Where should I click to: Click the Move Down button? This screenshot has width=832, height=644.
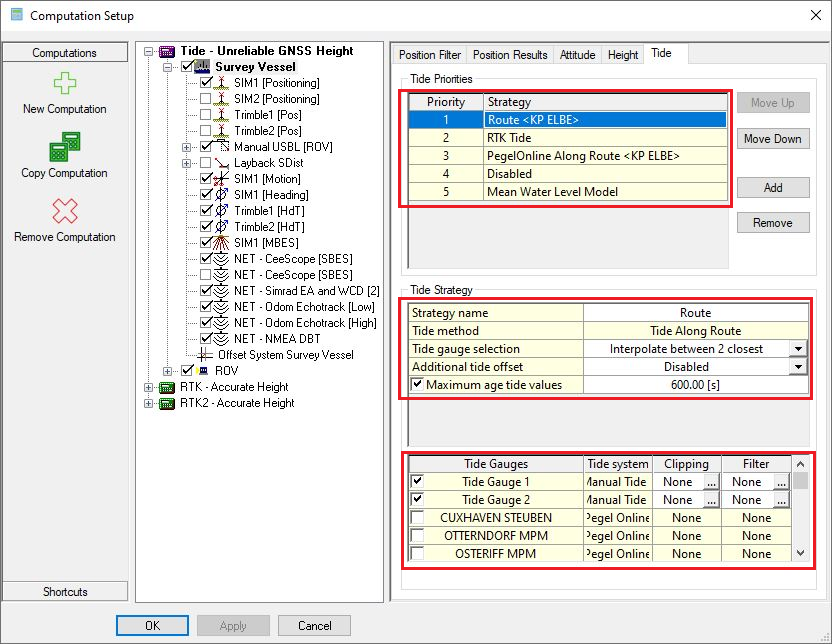[x=772, y=139]
